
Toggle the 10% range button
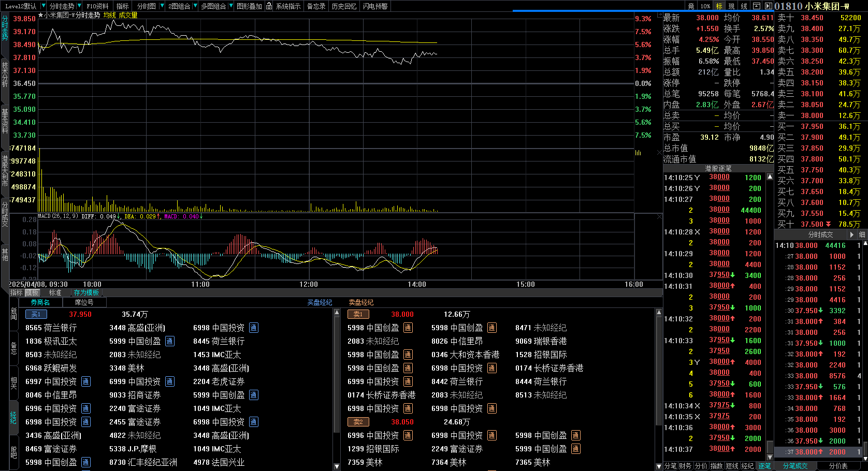point(705,6)
